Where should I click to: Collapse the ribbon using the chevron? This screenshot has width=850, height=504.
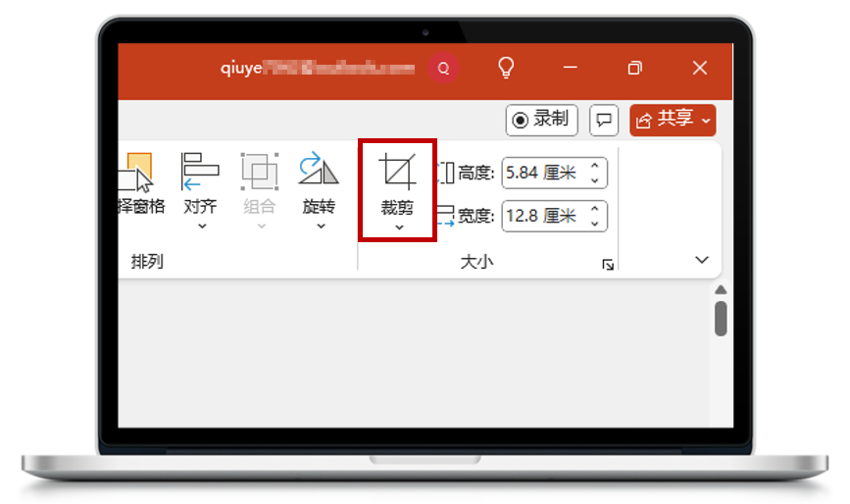click(702, 260)
